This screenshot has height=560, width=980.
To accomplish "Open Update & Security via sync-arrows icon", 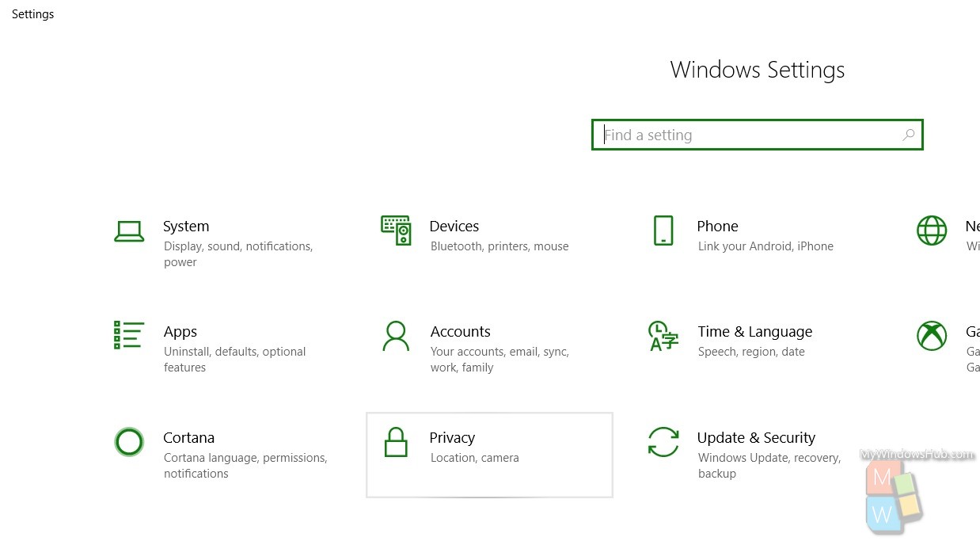I will click(663, 442).
